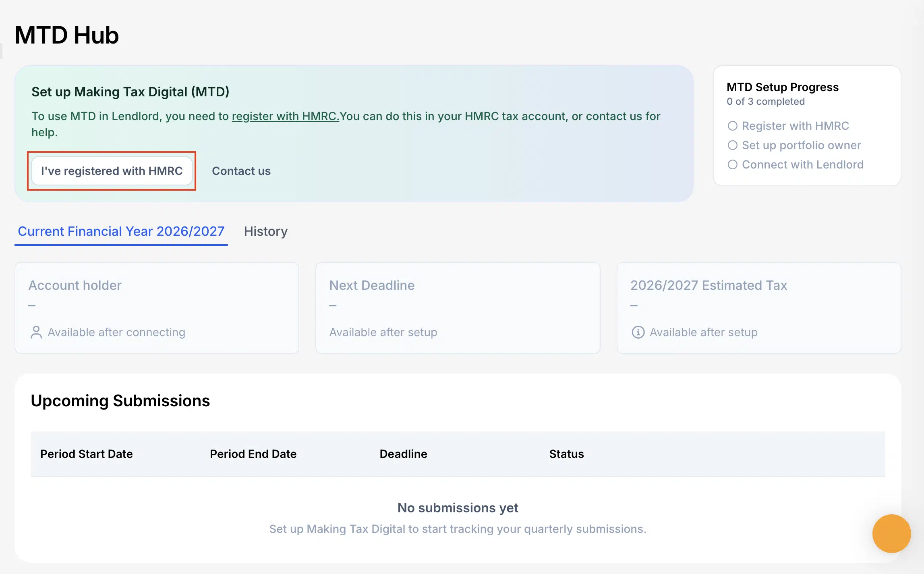Click the info icon in Estimated Tax card
Screen dimensions: 924x574
pyautogui.click(x=638, y=332)
